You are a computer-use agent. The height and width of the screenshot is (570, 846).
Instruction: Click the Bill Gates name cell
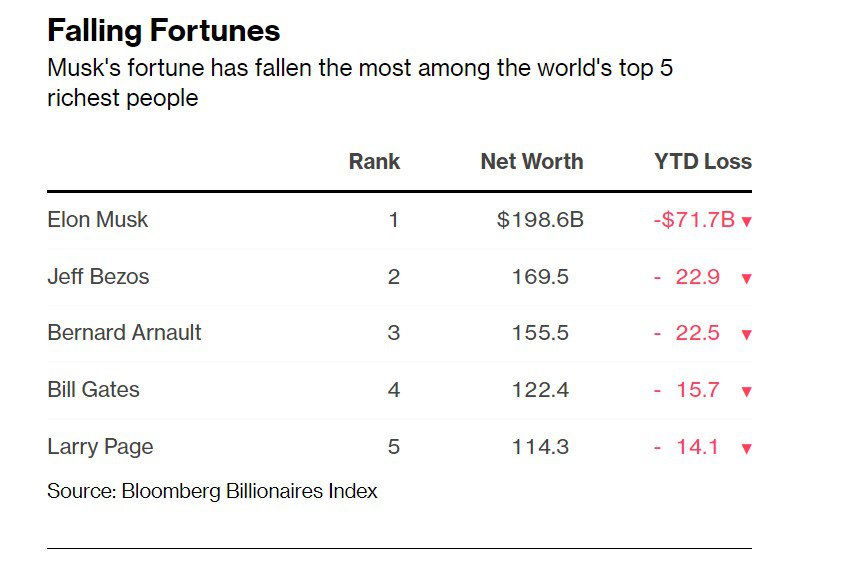(x=93, y=389)
